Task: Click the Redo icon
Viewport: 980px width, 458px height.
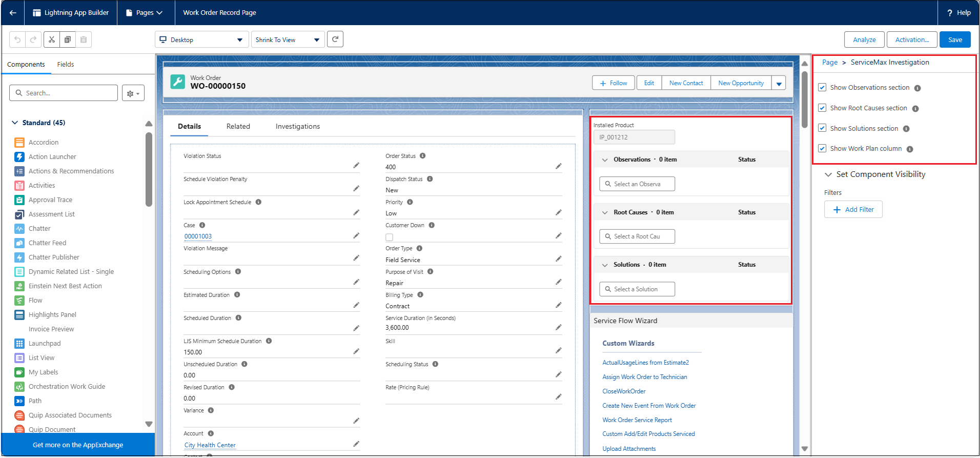Action: (x=33, y=39)
